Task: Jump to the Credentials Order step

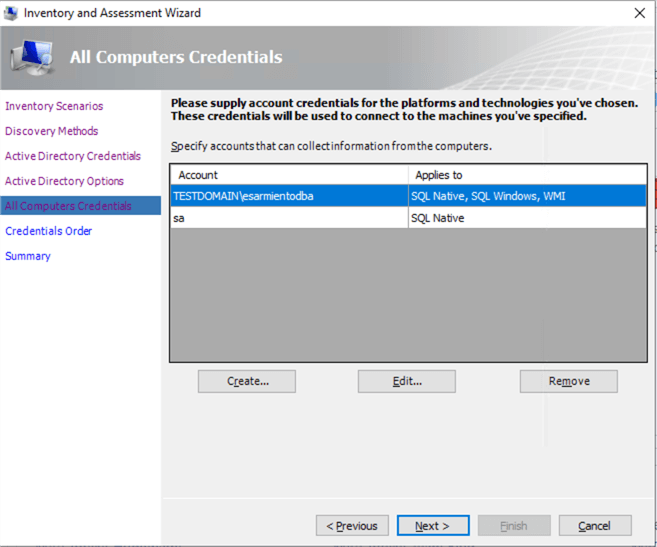Action: (x=49, y=231)
